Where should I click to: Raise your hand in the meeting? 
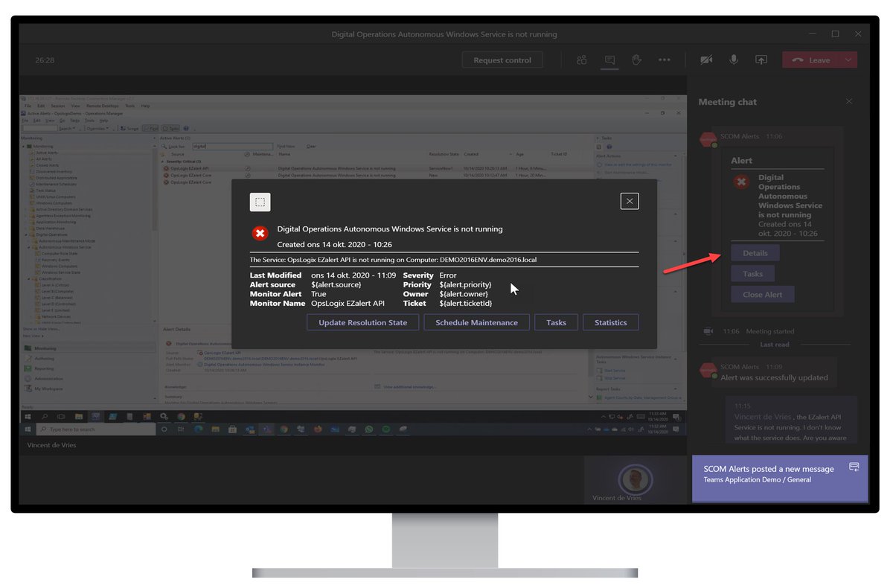coord(637,60)
